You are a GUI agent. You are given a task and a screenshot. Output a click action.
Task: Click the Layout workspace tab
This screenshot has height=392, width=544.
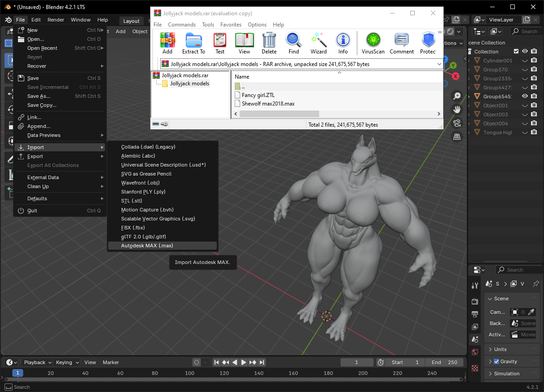132,21
